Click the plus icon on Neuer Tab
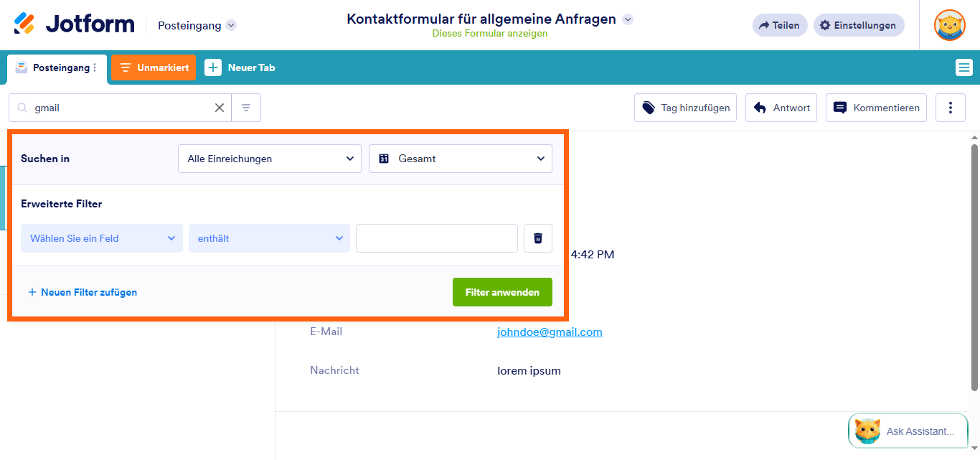 213,67
